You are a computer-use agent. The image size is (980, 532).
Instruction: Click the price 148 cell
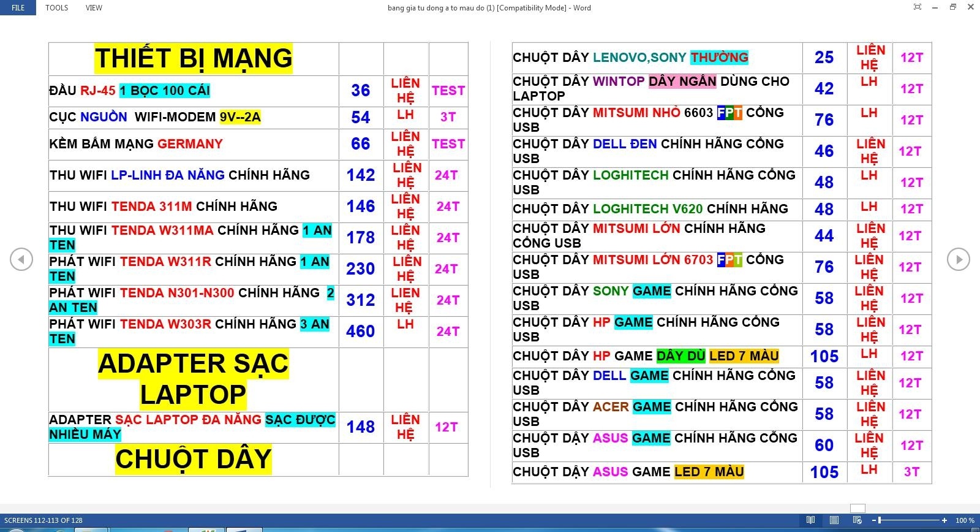361,427
